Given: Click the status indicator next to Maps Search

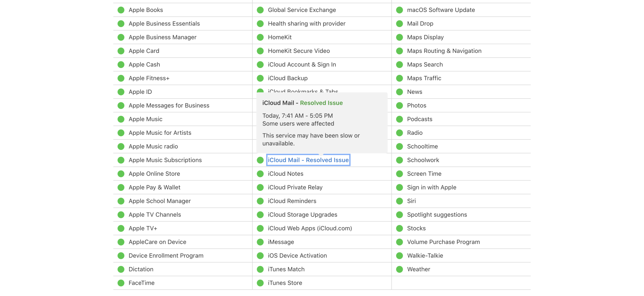Looking at the screenshot, I should [x=400, y=65].
